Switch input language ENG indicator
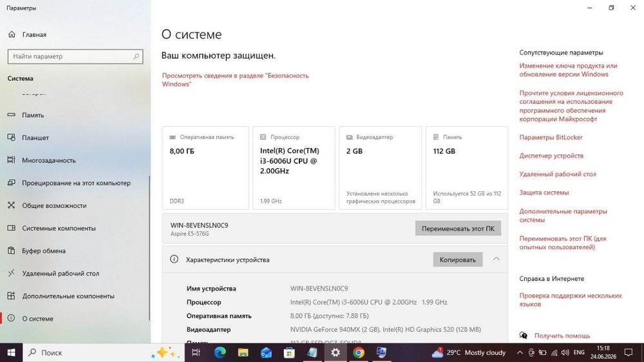644x362 pixels. (579, 352)
